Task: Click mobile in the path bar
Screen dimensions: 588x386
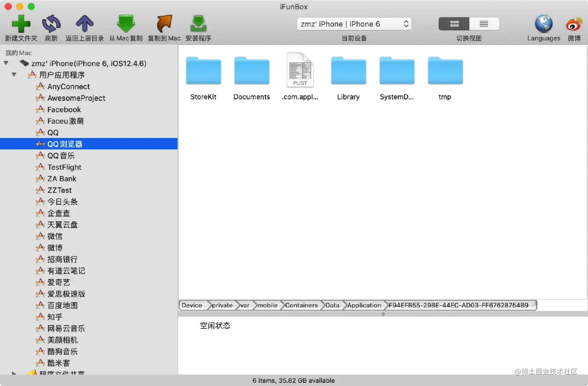Action: tap(268, 305)
